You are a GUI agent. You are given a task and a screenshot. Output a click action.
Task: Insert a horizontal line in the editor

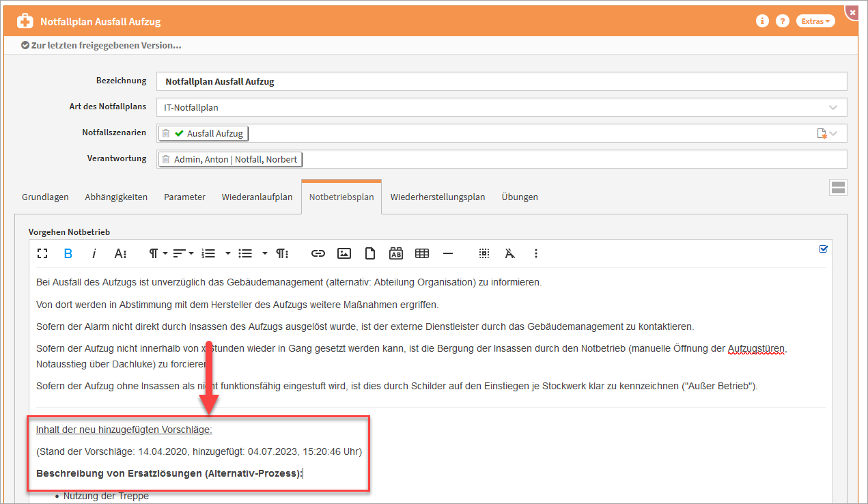coord(448,253)
